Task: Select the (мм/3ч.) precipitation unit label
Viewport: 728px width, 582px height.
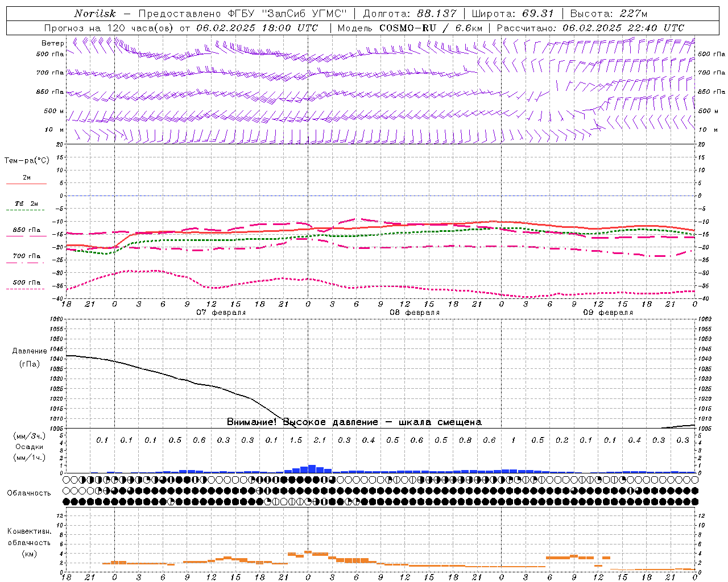Action: (x=30, y=436)
